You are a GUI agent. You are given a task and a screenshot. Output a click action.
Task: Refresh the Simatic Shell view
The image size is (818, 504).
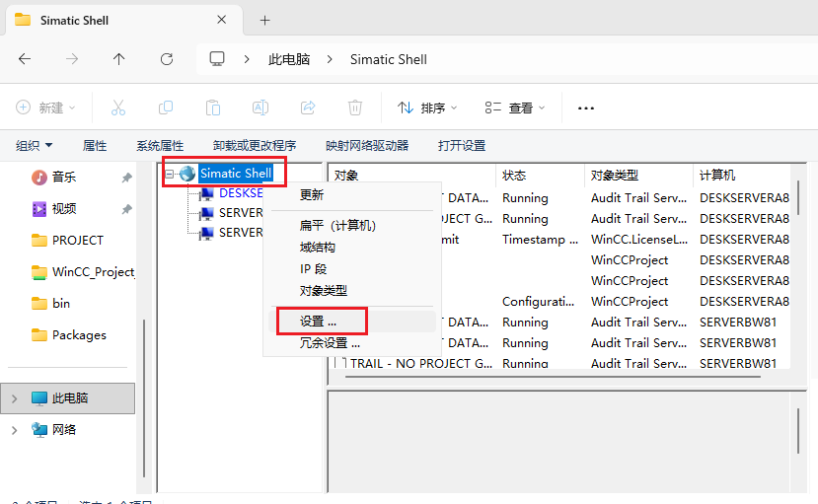click(x=167, y=59)
